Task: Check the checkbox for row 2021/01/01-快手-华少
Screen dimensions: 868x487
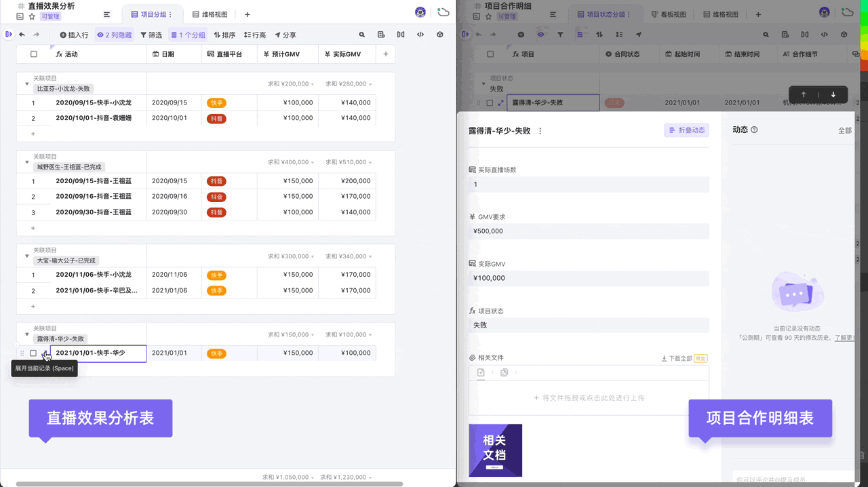Action: pos(33,353)
